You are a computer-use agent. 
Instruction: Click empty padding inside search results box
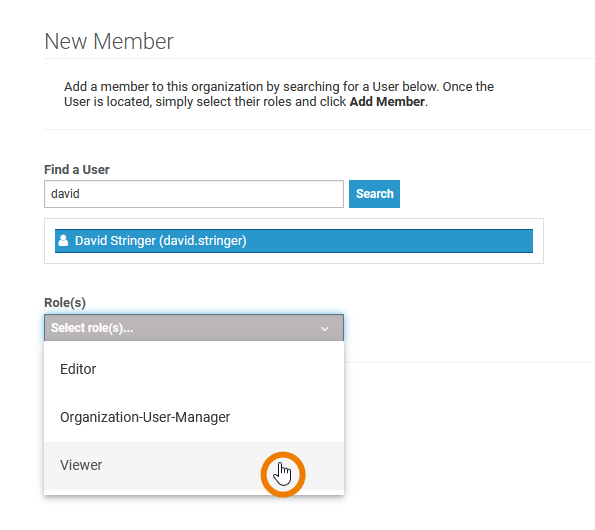pos(294,258)
